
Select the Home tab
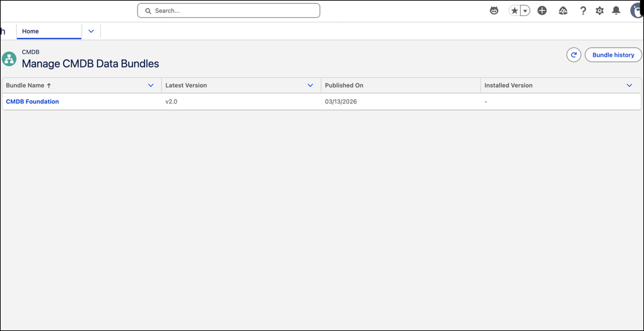[49, 31]
